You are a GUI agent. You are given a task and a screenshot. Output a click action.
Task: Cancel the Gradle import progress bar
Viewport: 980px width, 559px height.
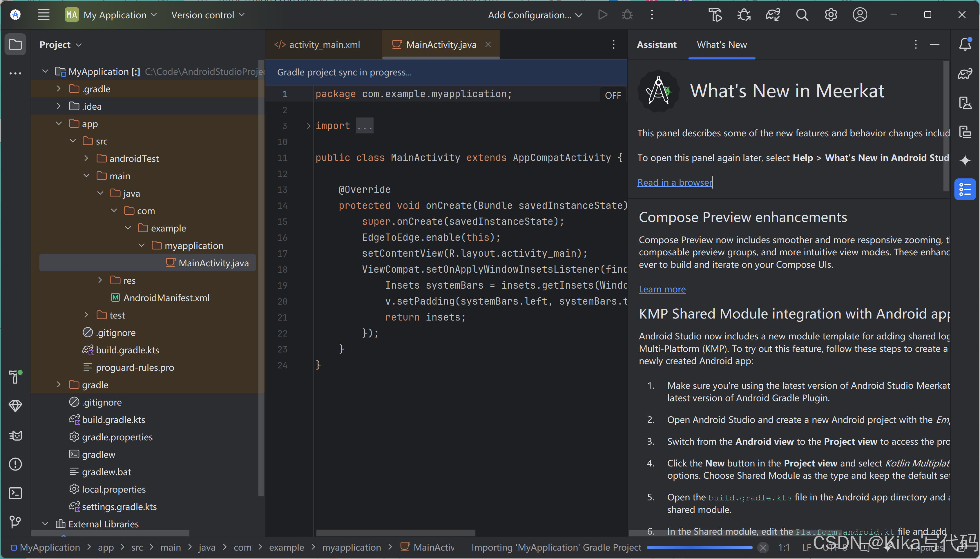point(763,547)
